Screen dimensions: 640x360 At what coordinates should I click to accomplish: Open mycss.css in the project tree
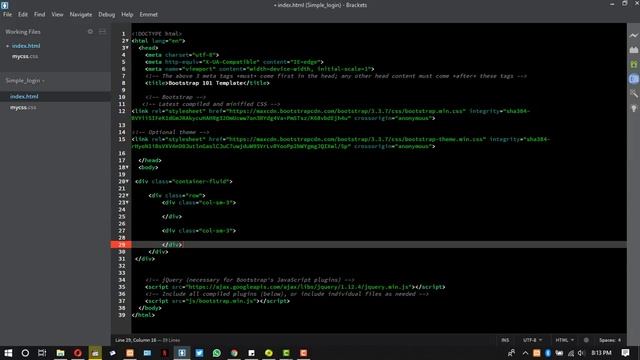point(23,107)
